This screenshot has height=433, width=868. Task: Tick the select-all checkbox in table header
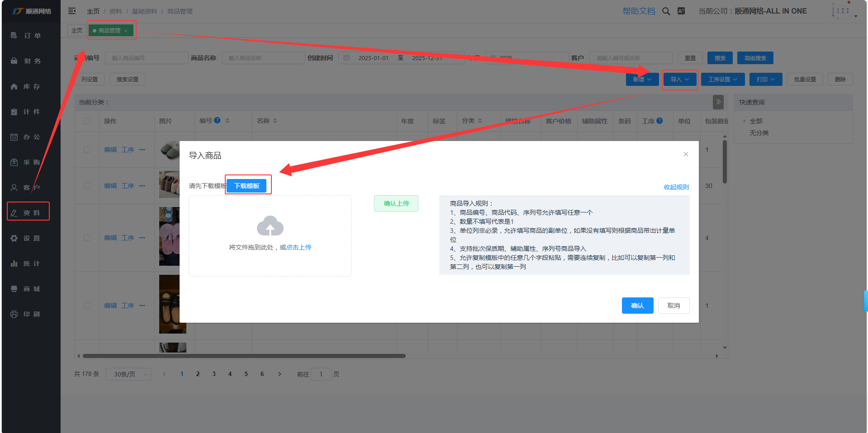(x=87, y=121)
